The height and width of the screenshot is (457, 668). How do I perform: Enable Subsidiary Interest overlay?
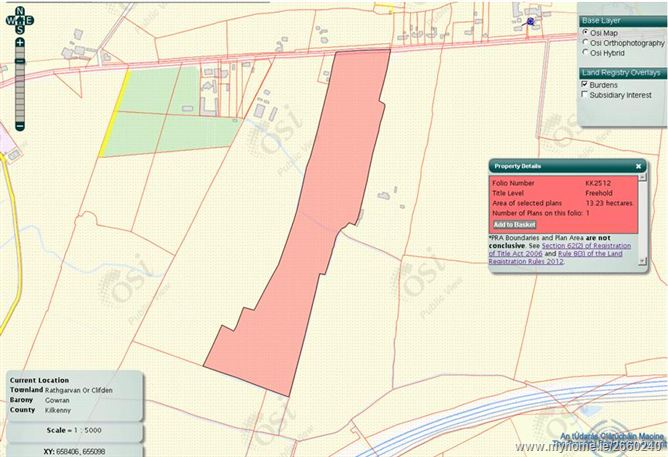[586, 96]
